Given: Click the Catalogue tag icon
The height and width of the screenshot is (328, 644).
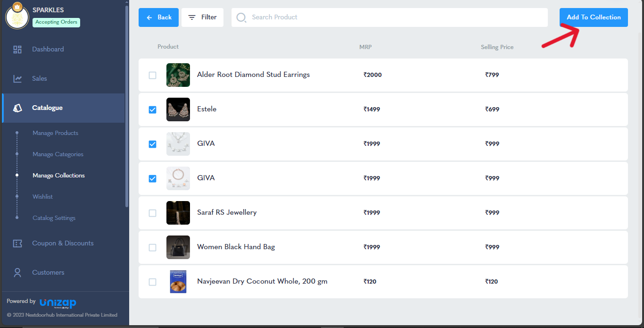Looking at the screenshot, I should pos(17,108).
